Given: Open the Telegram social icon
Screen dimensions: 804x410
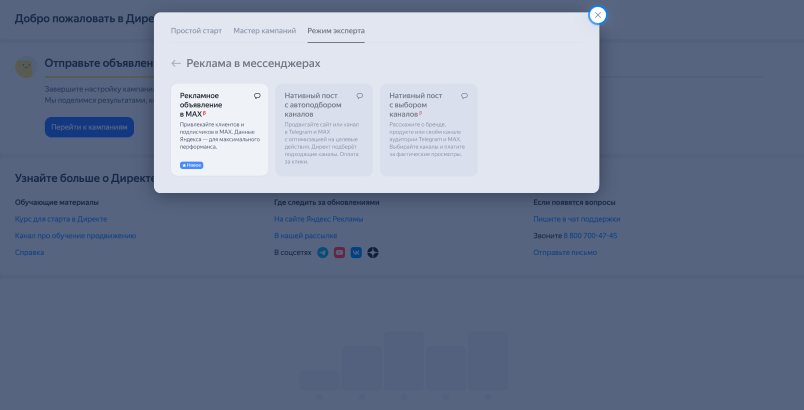Looking at the screenshot, I should click(x=323, y=253).
